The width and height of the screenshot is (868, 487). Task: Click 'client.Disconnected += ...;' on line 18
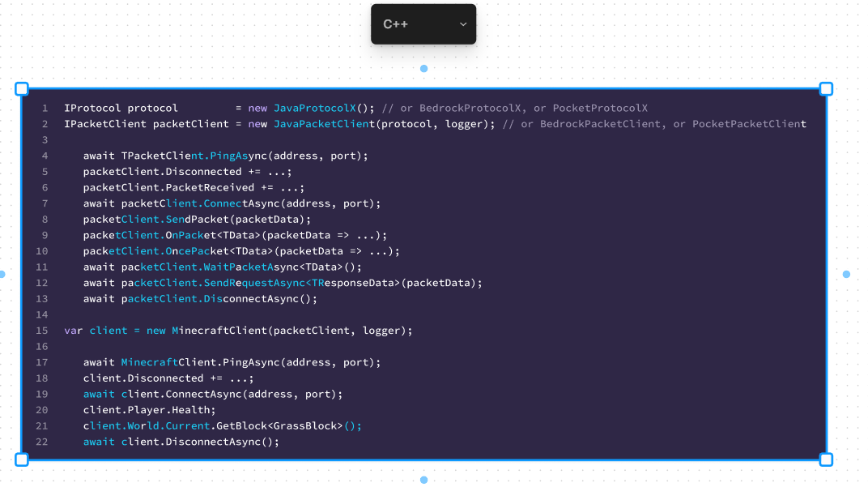tap(168, 378)
